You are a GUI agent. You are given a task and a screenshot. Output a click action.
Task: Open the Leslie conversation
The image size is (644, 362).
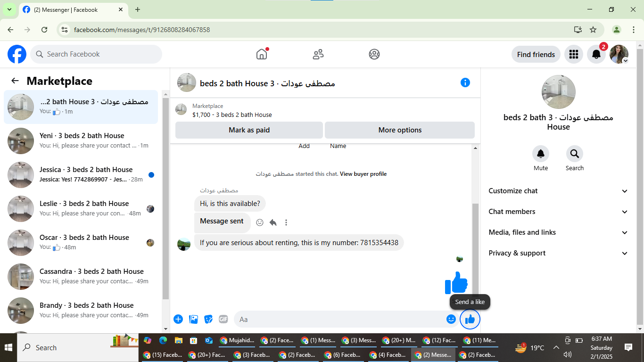pyautogui.click(x=81, y=208)
